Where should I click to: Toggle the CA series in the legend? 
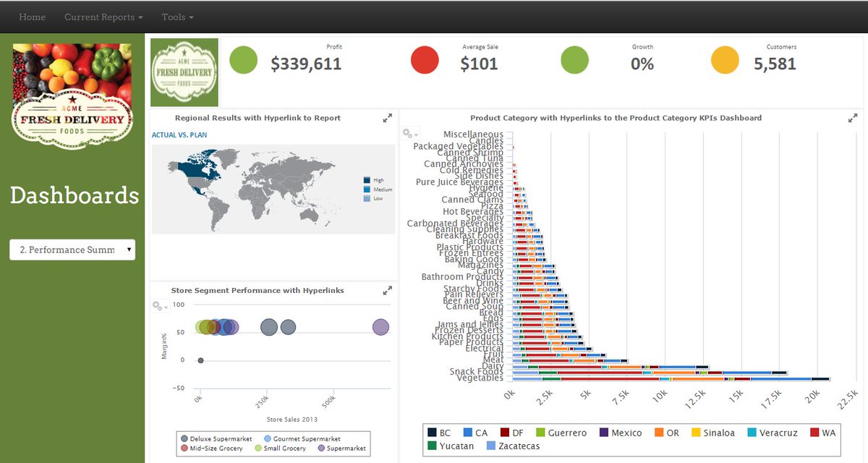click(475, 433)
